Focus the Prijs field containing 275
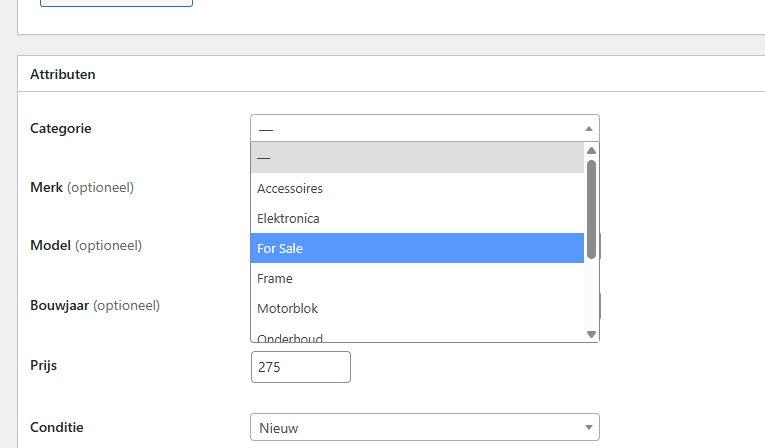The height and width of the screenshot is (448, 765). pyautogui.click(x=301, y=367)
